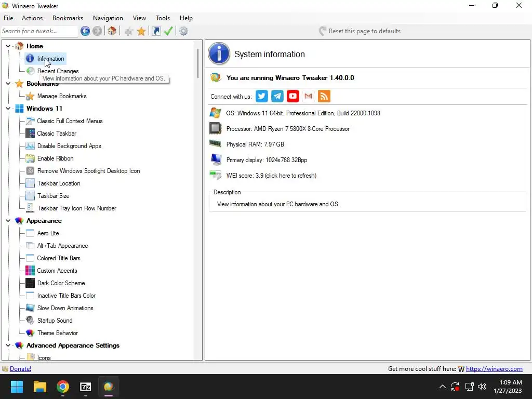Image resolution: width=532 pixels, height=399 pixels.
Task: Click the tree panel vertical scrollbar
Action: 198,63
